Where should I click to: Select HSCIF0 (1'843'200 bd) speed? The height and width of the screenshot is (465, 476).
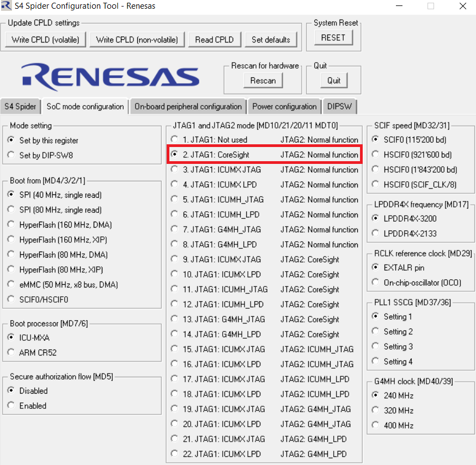pos(414,169)
